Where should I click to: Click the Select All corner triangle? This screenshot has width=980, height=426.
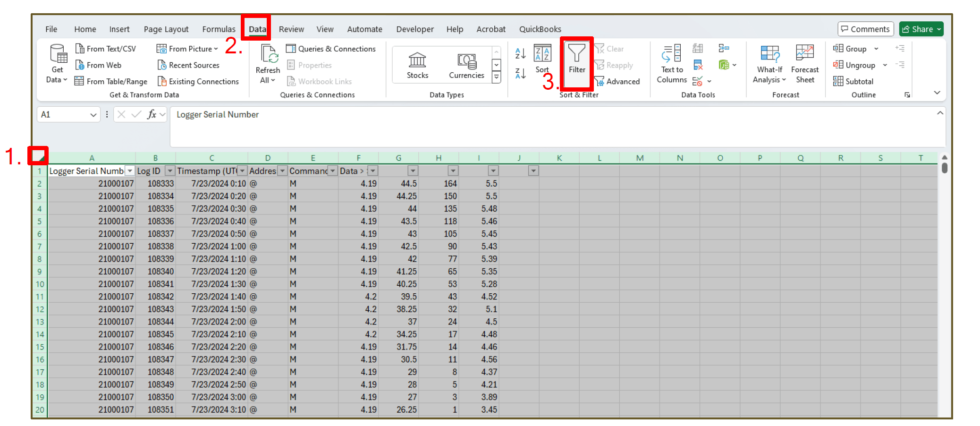click(39, 156)
